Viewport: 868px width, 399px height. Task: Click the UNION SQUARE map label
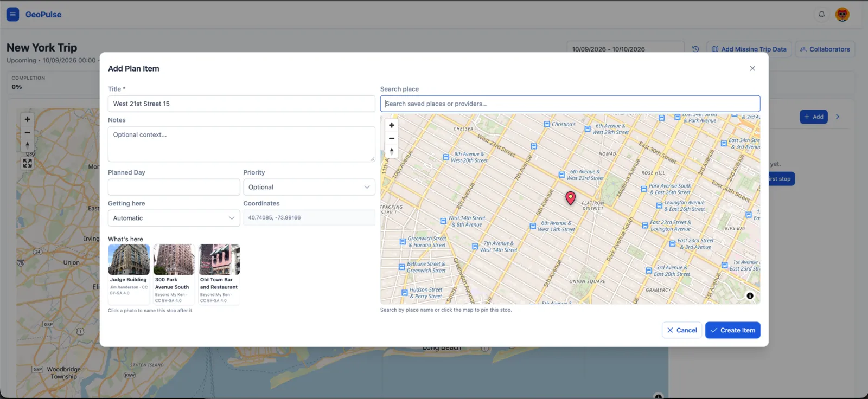[x=587, y=281]
